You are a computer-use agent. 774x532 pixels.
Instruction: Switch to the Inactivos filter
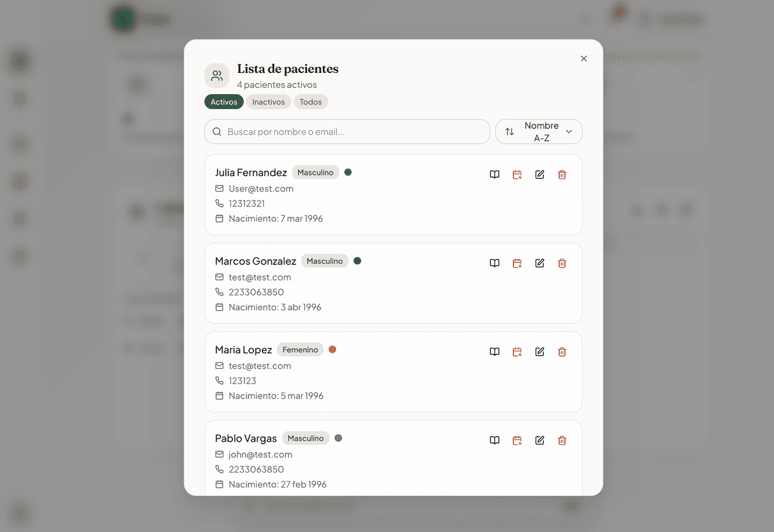[268, 101]
